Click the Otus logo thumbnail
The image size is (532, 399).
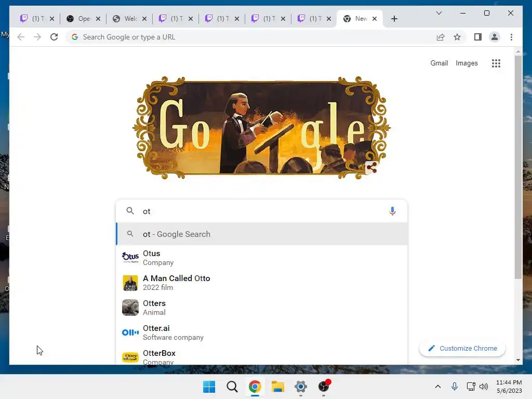click(x=130, y=258)
